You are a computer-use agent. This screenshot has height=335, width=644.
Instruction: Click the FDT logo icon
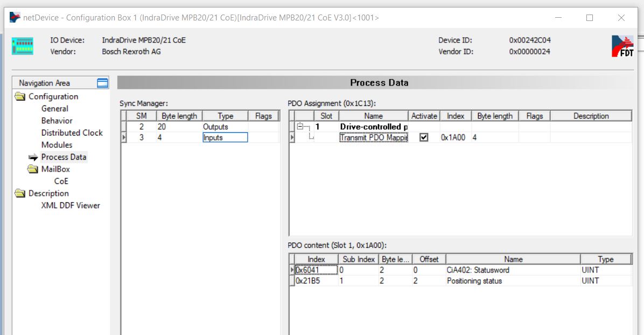[x=622, y=46]
